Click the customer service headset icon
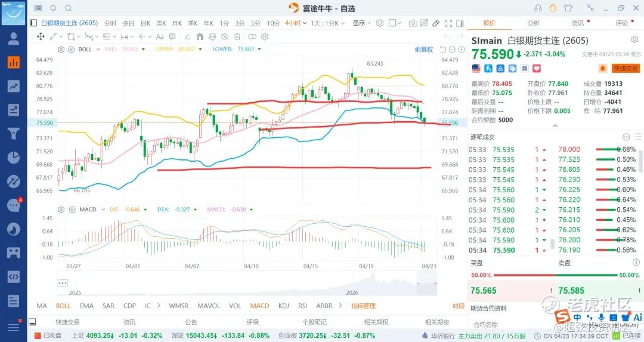 pyautogui.click(x=538, y=8)
